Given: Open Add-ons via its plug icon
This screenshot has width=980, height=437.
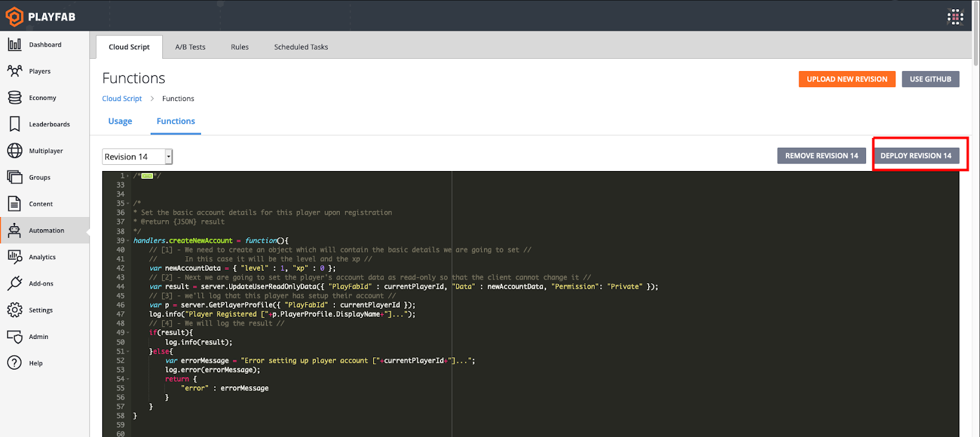Looking at the screenshot, I should [15, 283].
